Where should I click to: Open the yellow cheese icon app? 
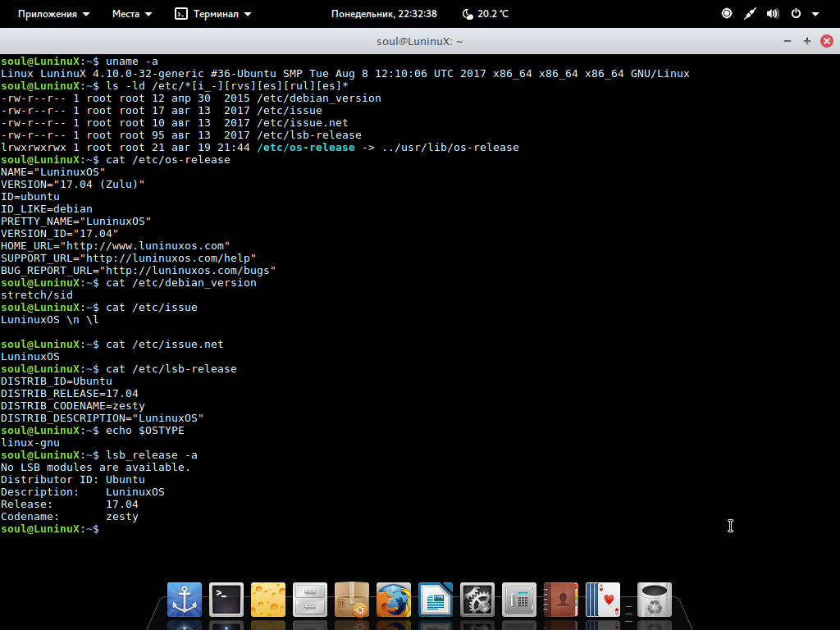click(268, 600)
